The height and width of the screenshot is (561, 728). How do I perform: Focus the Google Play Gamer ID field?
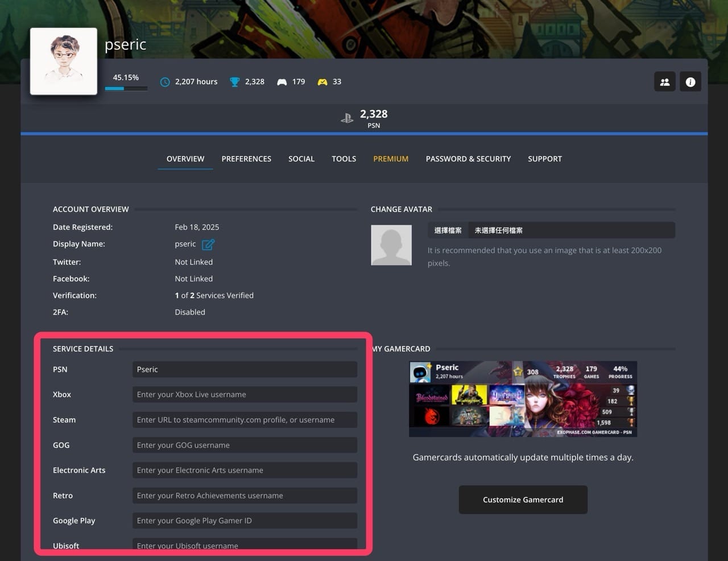(245, 521)
